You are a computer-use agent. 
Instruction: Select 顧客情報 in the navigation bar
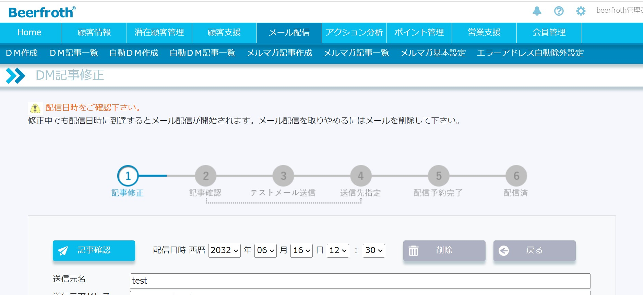coord(94,33)
